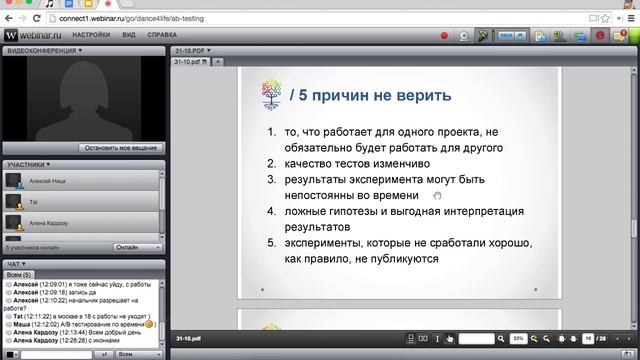Click the fullscreen icon at bottom right
The width and height of the screenshot is (640, 360).
point(628,355)
